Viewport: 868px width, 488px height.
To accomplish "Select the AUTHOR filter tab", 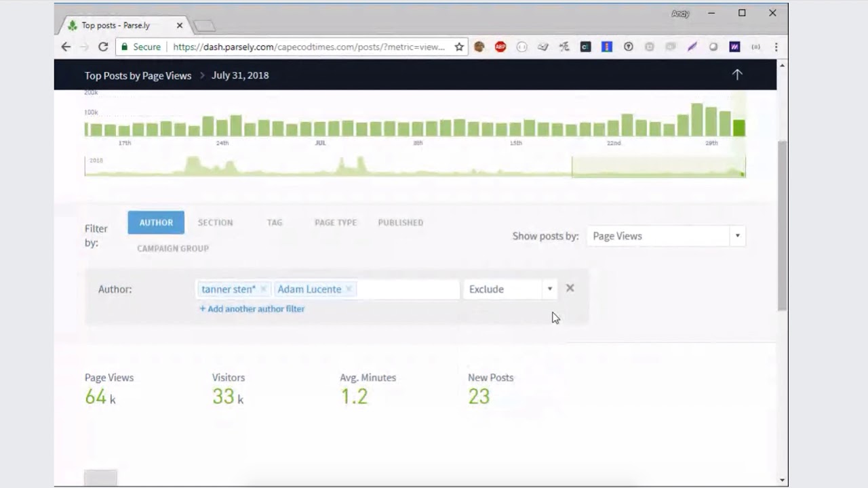I will point(156,222).
